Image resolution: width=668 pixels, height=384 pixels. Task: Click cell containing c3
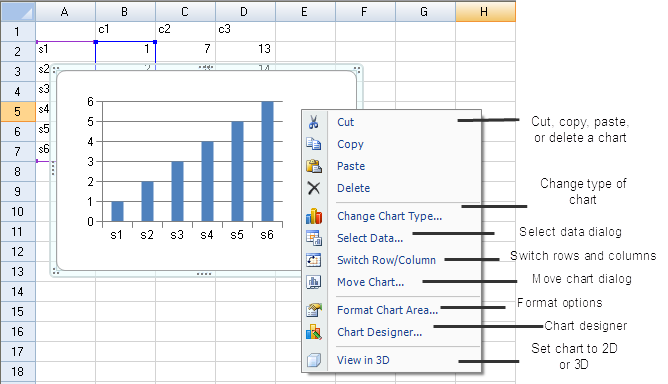point(245,32)
